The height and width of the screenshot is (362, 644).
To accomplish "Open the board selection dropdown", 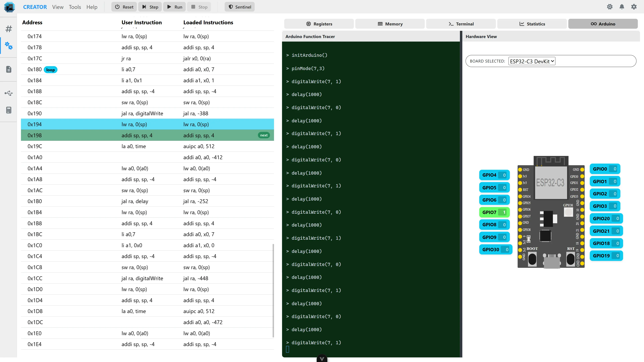I will point(532,61).
